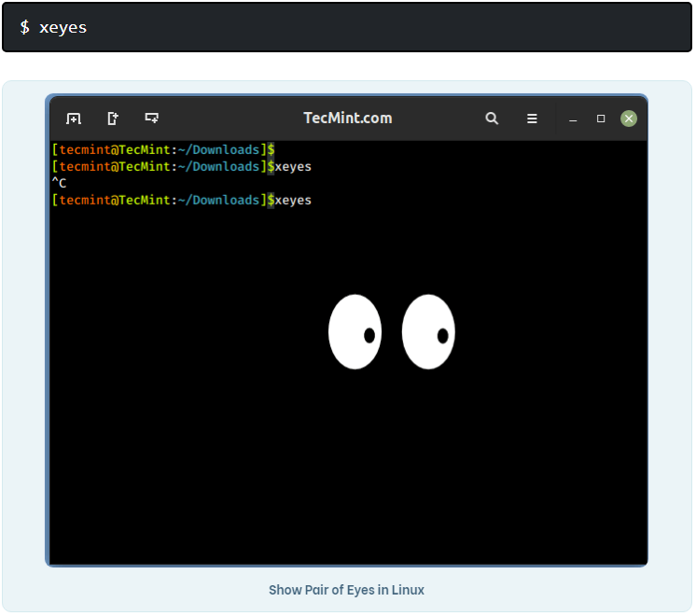
Task: Click the last xeyes command in terminal
Action: [293, 201]
